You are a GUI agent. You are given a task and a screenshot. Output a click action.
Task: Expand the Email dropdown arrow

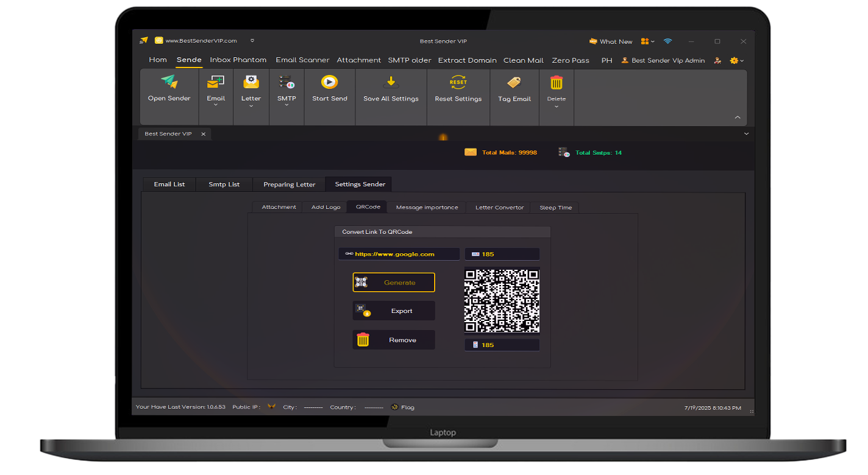click(x=216, y=105)
